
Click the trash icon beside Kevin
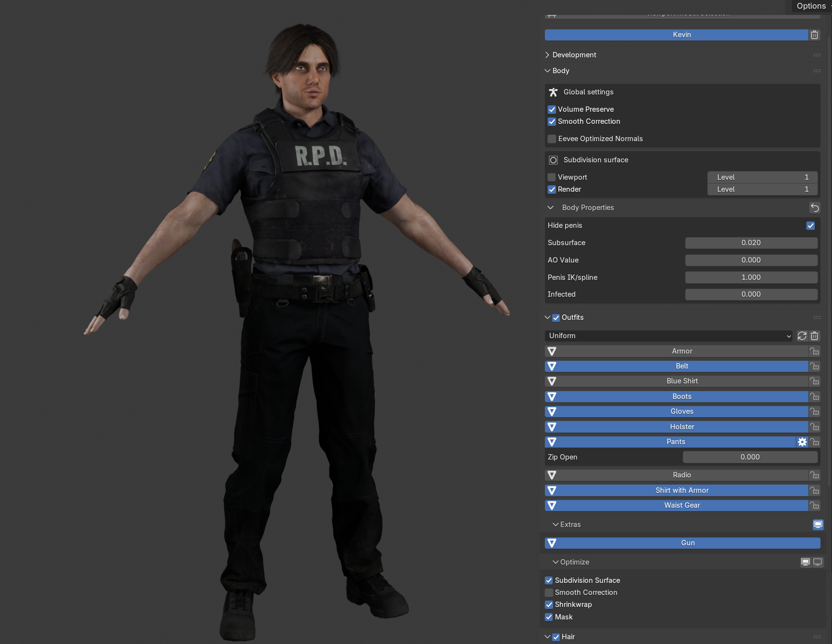coord(814,35)
